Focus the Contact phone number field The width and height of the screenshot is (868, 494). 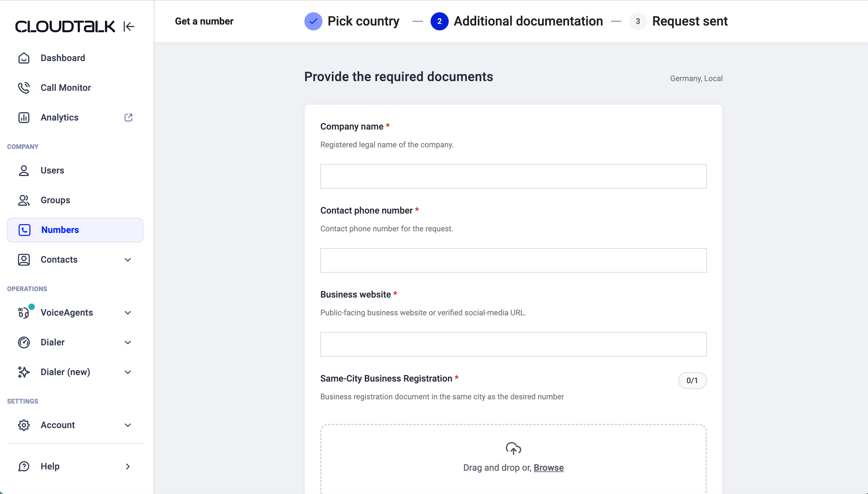[513, 260]
